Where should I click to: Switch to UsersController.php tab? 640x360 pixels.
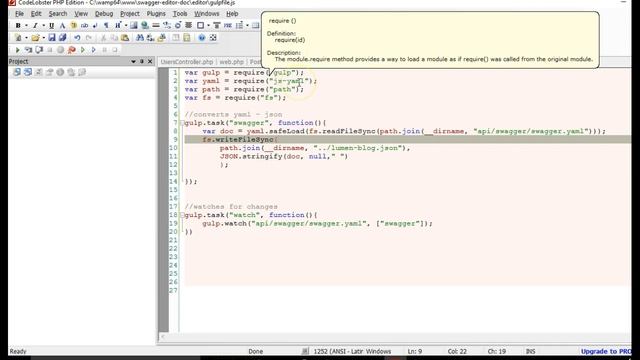click(x=187, y=62)
